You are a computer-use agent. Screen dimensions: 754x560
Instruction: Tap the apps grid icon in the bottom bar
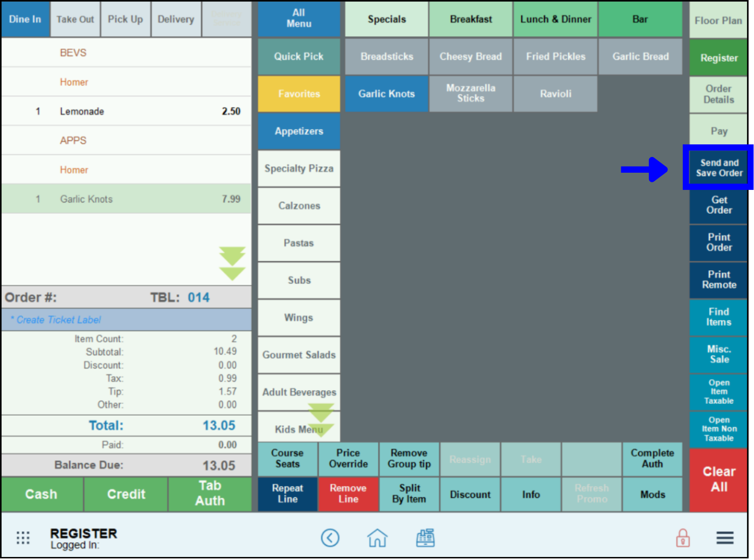pyautogui.click(x=23, y=538)
